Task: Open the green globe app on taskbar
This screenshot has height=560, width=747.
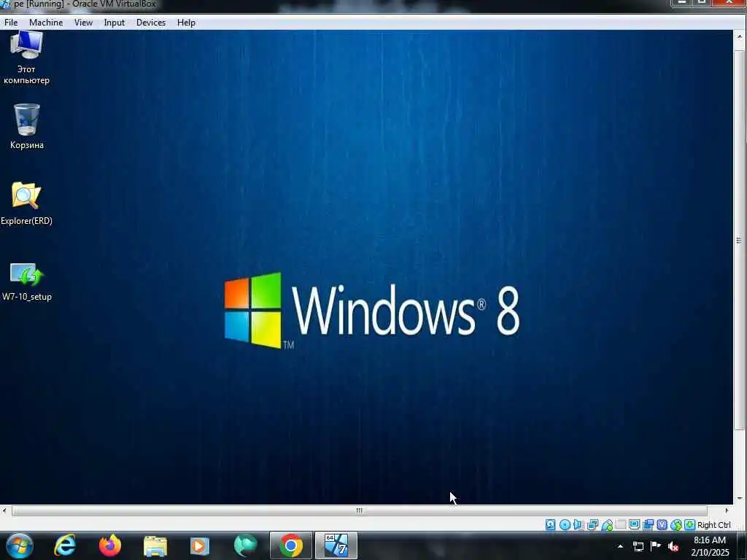Action: coord(245,545)
